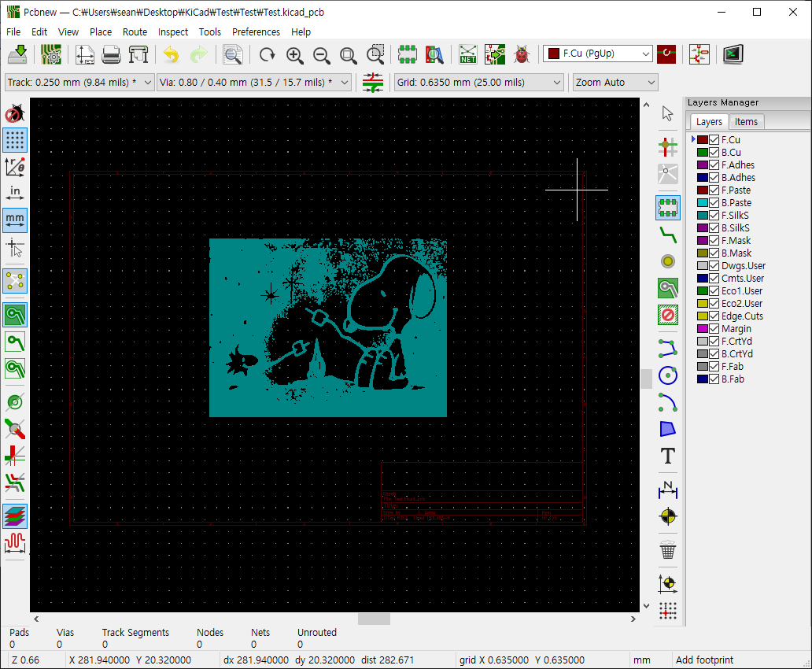Open Find text icon
The image size is (812, 669).
coord(233,54)
